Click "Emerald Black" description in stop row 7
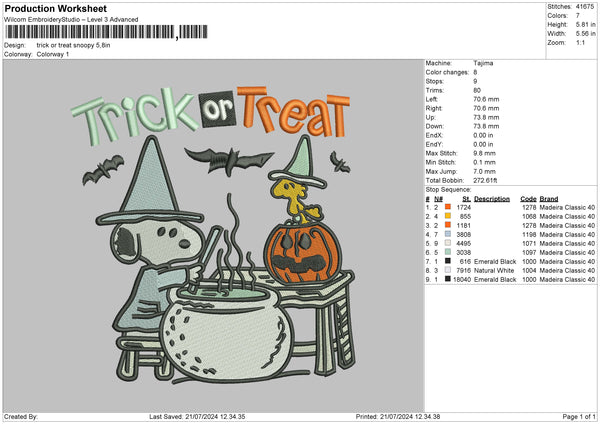This screenshot has height=424, width=600. (x=495, y=262)
